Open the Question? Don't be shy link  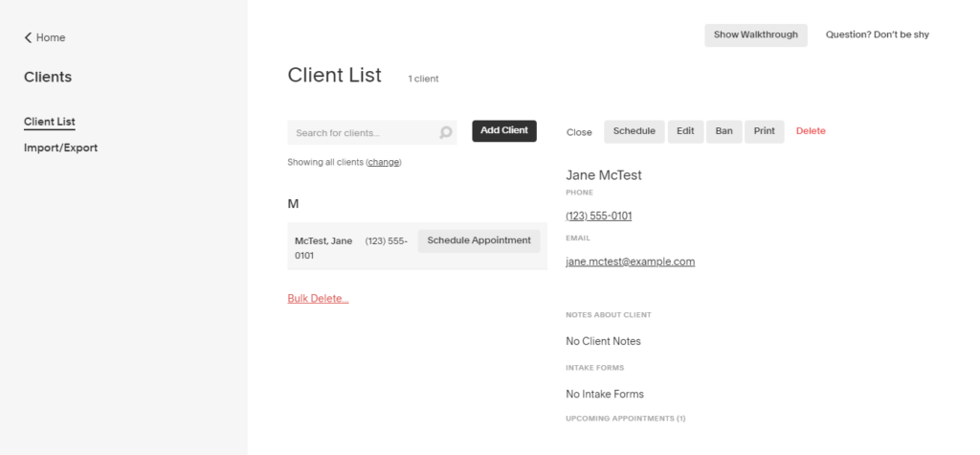pos(878,35)
